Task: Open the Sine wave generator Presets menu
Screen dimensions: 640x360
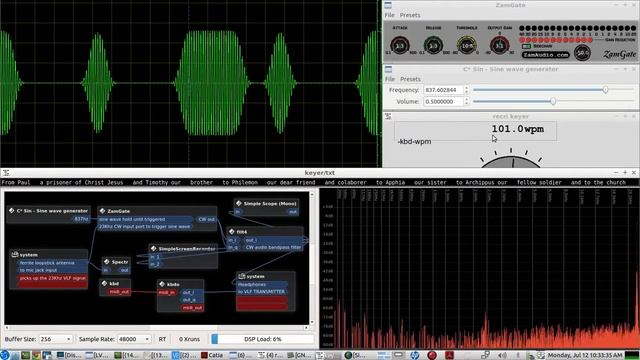Action: click(410, 79)
